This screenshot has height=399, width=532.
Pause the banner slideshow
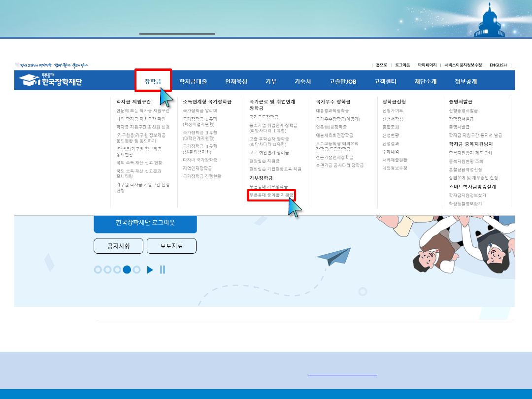(x=163, y=269)
